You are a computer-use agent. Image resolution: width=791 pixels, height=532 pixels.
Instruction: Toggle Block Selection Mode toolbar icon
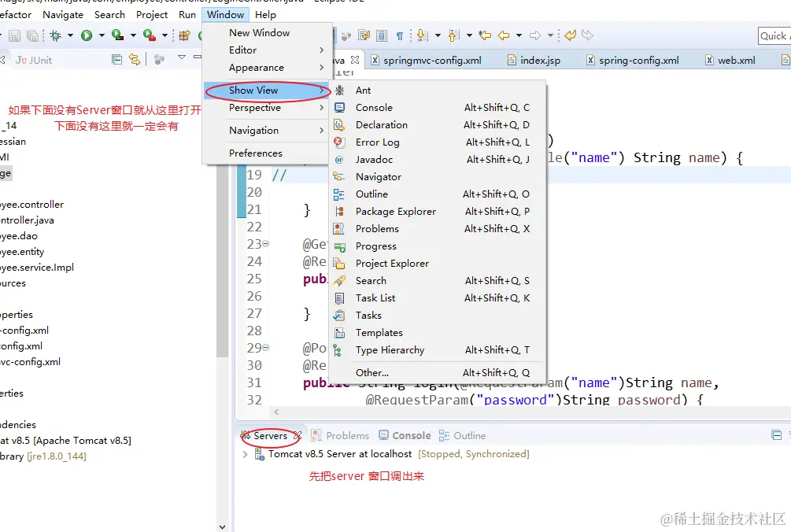point(382,35)
